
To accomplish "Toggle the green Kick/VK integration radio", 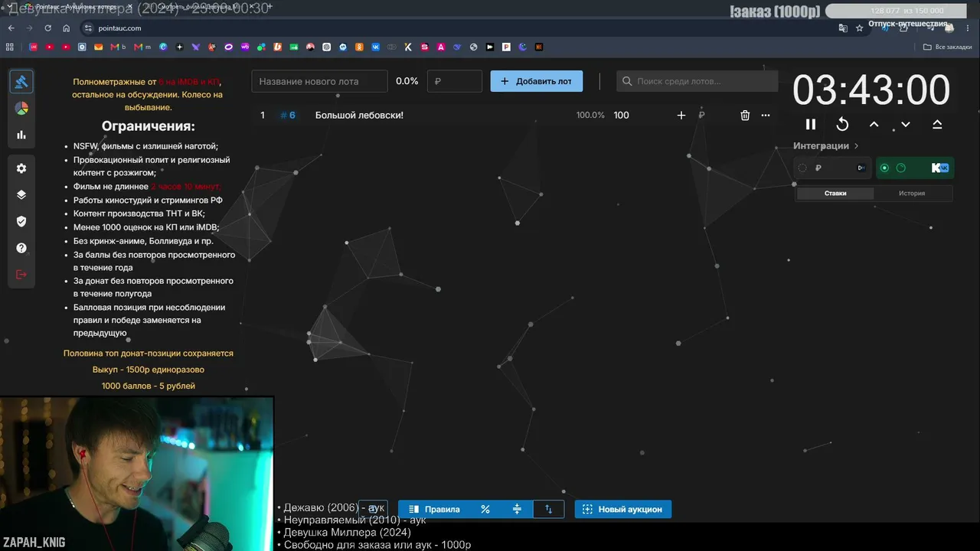I will [x=885, y=168].
